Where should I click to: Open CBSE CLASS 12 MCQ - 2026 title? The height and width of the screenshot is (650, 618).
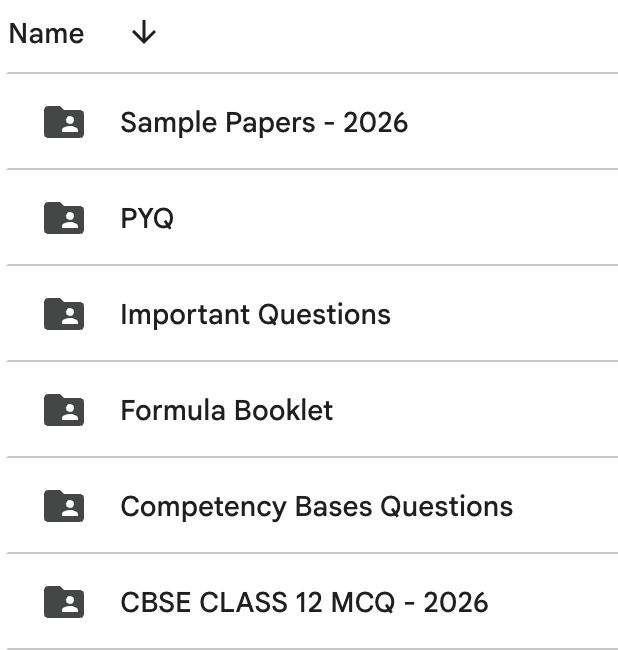pyautogui.click(x=304, y=602)
